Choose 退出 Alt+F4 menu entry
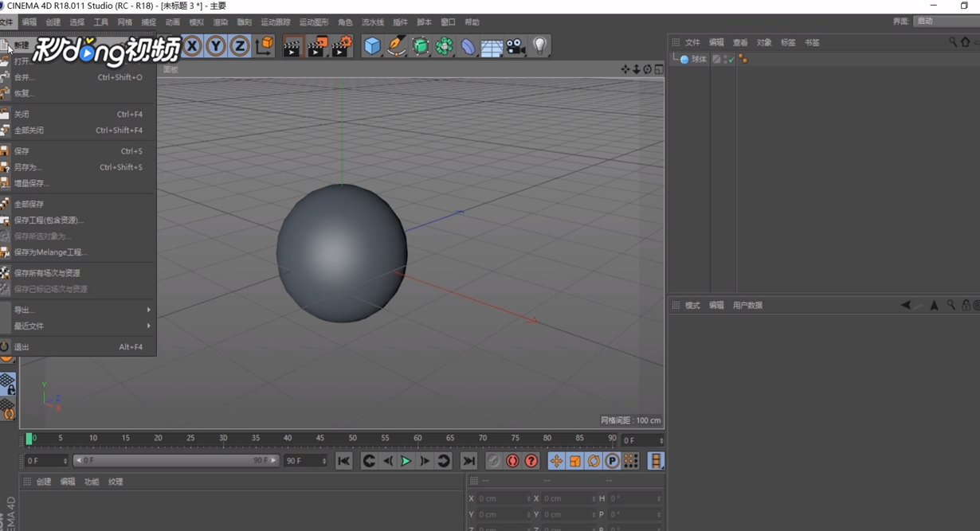 pyautogui.click(x=78, y=347)
